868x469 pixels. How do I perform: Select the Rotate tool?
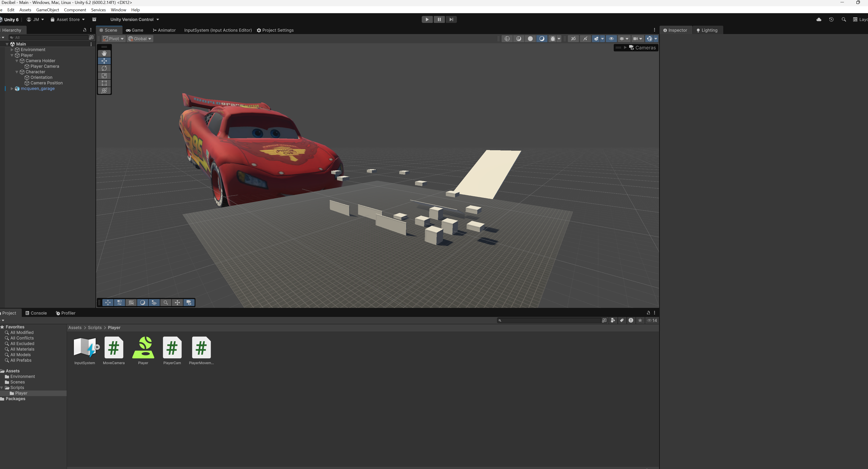click(x=104, y=68)
